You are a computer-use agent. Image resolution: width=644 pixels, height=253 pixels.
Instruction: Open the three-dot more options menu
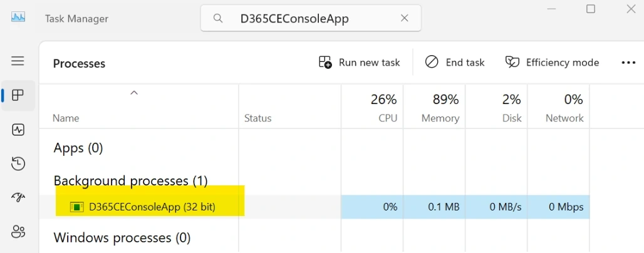pos(628,63)
